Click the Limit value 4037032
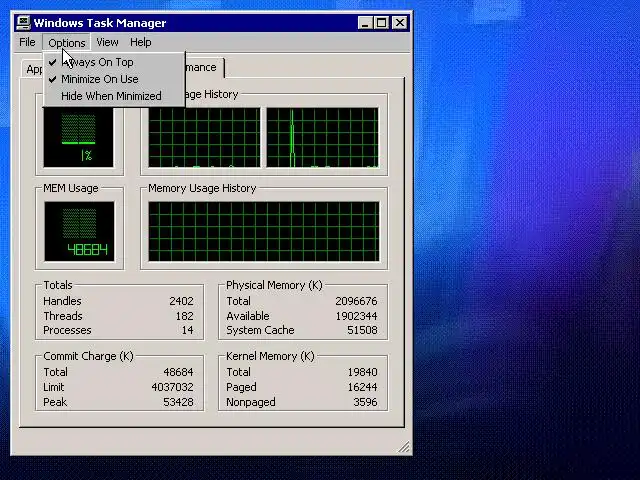Viewport: 640px width, 480px height. 172,387
